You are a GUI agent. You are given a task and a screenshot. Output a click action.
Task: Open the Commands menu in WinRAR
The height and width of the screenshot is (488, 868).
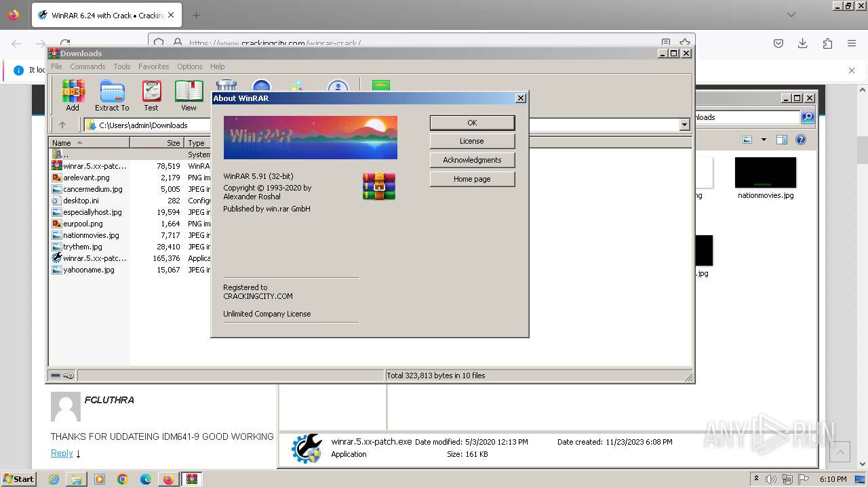(87, 66)
